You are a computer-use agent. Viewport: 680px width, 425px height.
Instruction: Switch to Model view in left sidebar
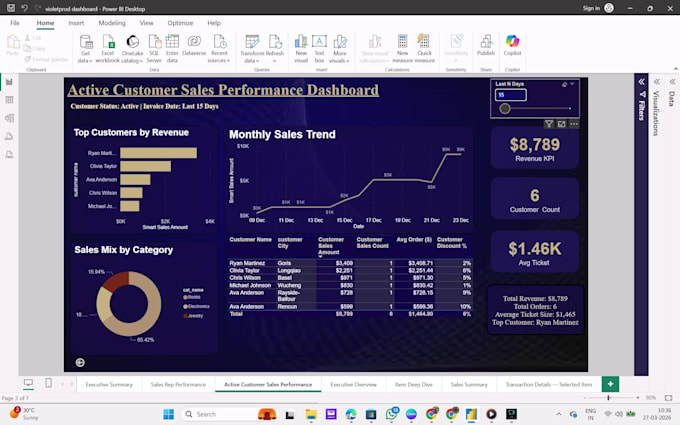pyautogui.click(x=9, y=118)
